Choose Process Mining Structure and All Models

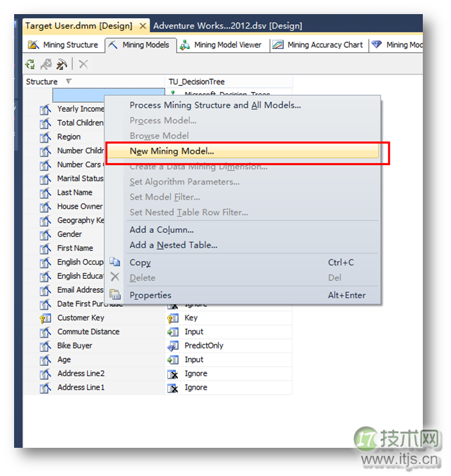pyautogui.click(x=215, y=105)
